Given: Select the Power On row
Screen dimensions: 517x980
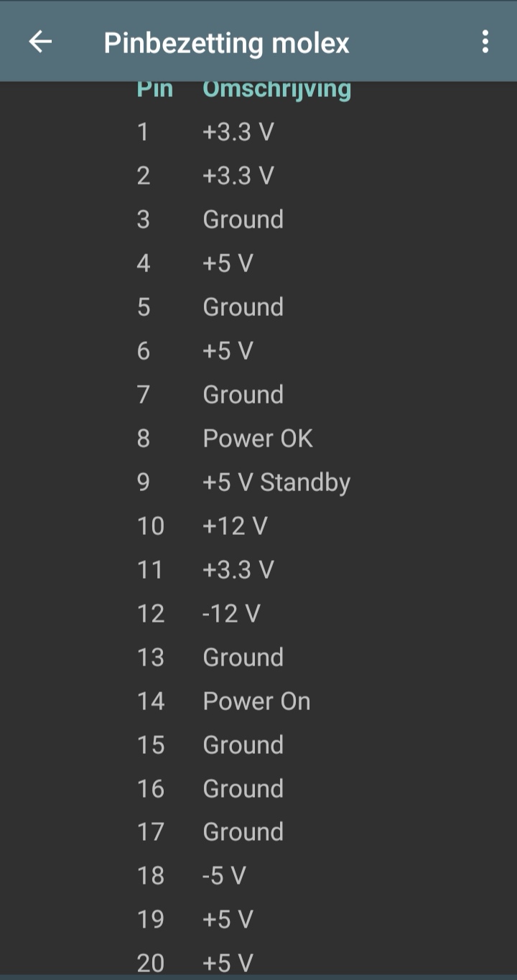Looking at the screenshot, I should pyautogui.click(x=256, y=701).
